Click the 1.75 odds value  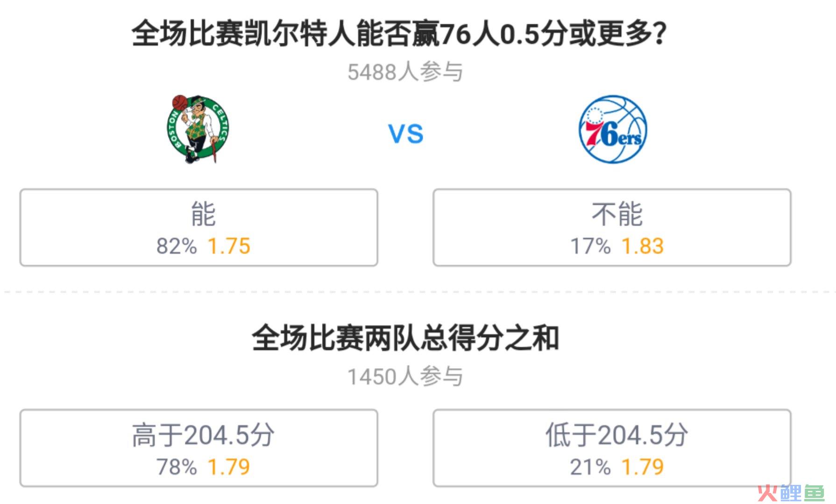coord(229,246)
